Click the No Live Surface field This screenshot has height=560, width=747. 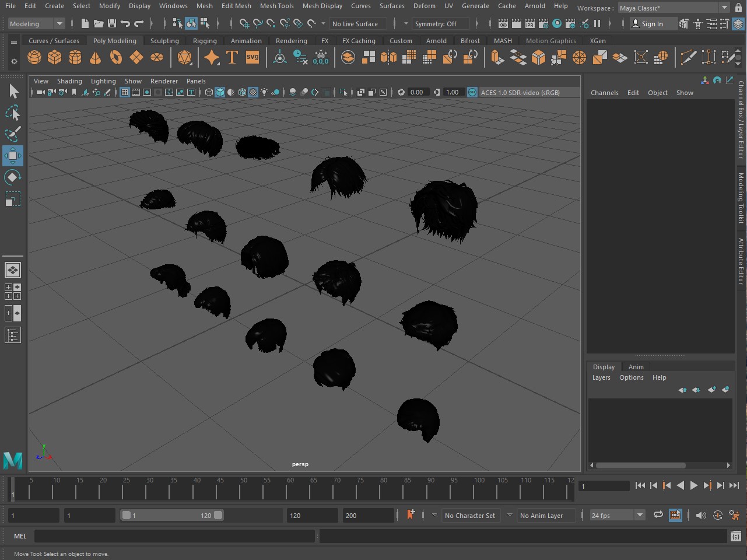coord(355,24)
